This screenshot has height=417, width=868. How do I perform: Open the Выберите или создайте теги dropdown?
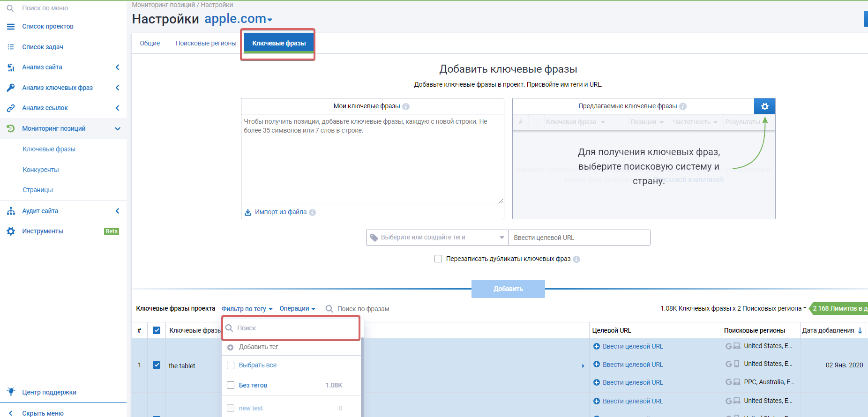(x=437, y=238)
